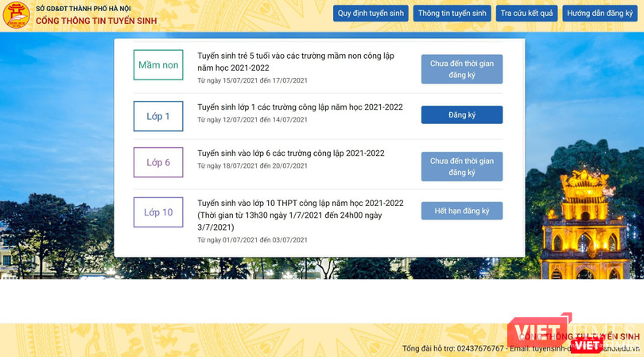Click the Hanoi education department logo

pos(16,14)
